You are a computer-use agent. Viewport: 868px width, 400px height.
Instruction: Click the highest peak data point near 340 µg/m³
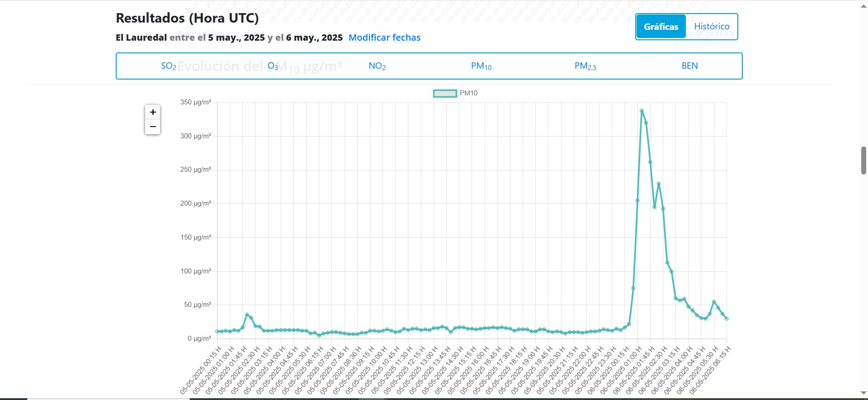642,111
